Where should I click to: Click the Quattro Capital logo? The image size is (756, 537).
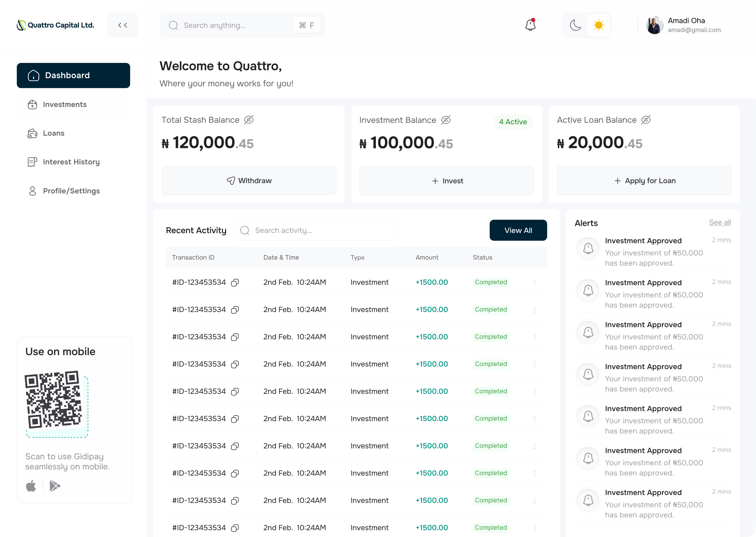coord(55,25)
